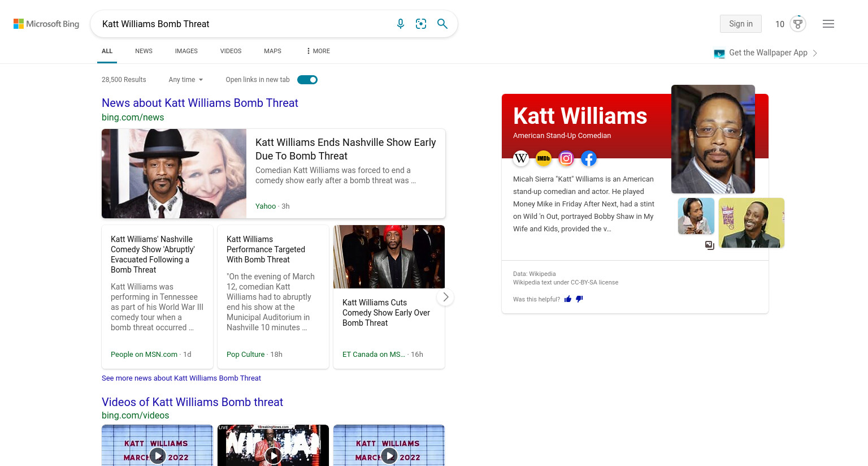Screen dimensions: 868x466
Task: Open News about Katt Williams Bomb Threat heading
Action: point(200,103)
